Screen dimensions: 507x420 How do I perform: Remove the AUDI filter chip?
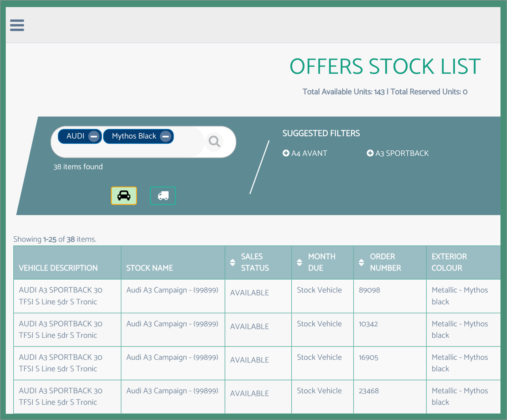coord(93,136)
